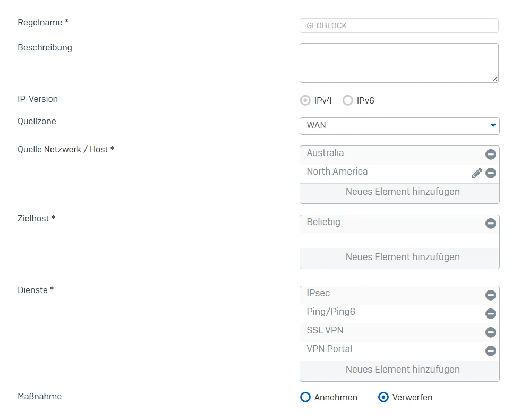Remove Australia from Quelle Netzwerk list
512x420 pixels.
coord(490,155)
